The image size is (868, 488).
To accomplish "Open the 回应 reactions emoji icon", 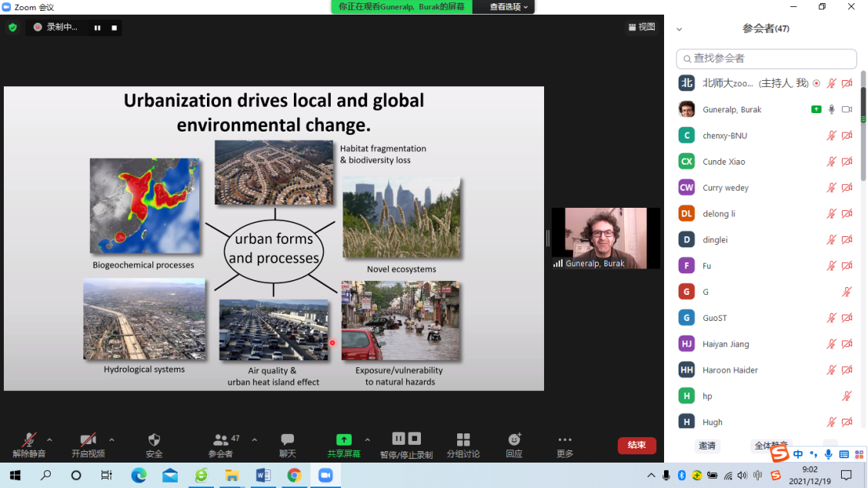I will [514, 440].
